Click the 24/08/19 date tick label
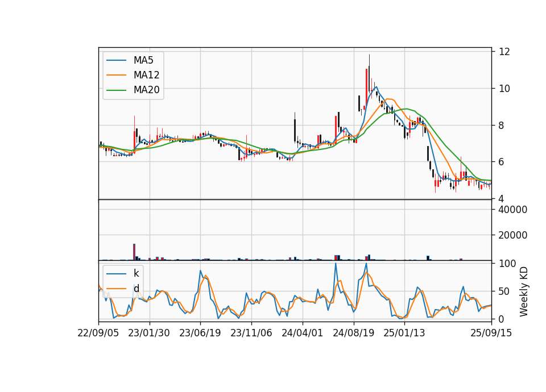Viewport: 546px width, 392px height. [353, 333]
